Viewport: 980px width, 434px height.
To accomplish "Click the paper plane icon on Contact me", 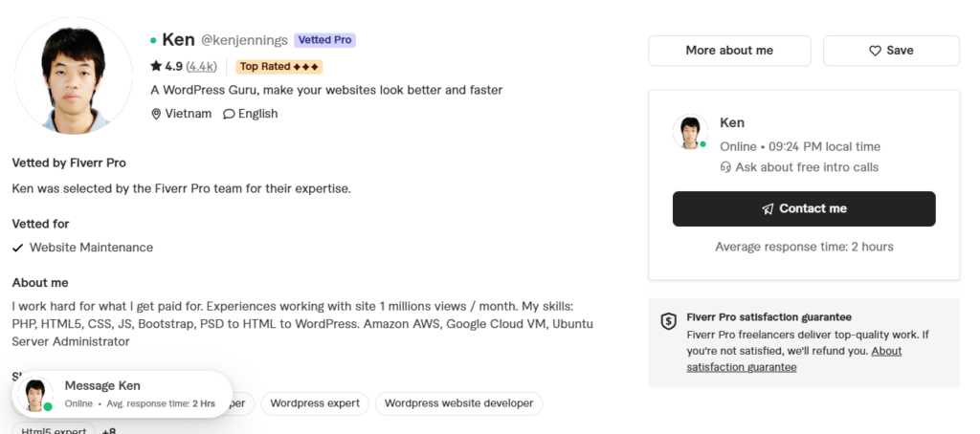I will (x=768, y=209).
